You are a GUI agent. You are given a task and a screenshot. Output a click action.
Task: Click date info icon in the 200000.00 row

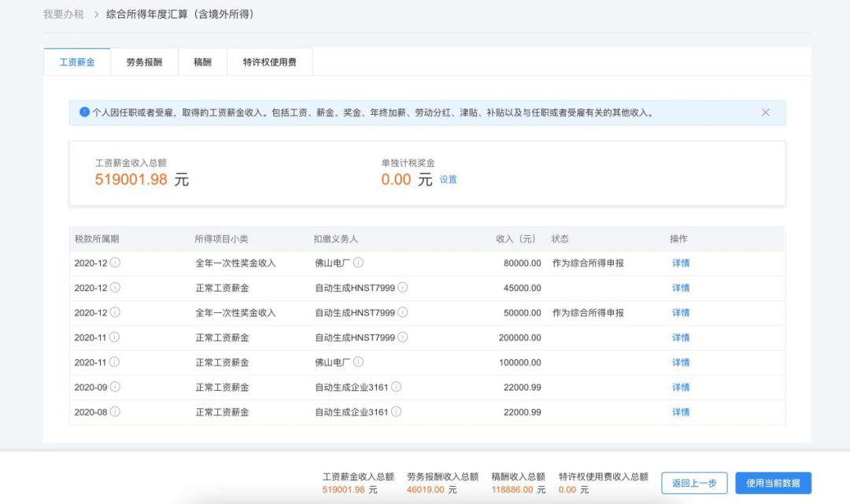pos(114,337)
